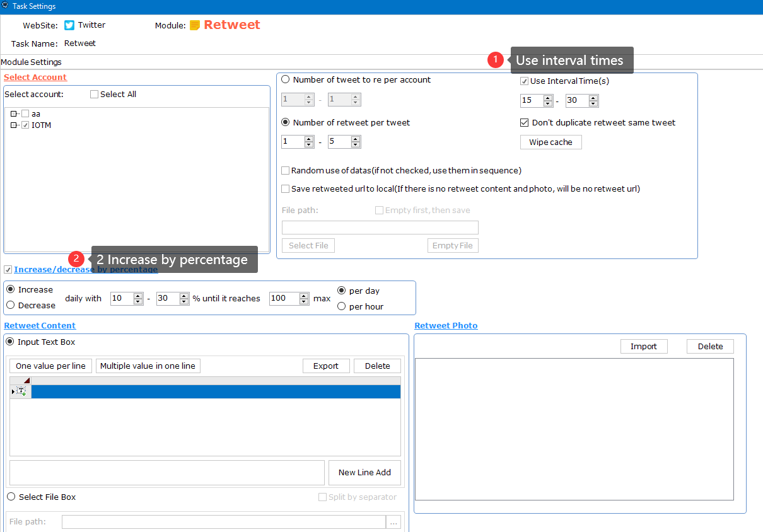The width and height of the screenshot is (763, 532).
Task: Click the max reach field showing 100
Action: coord(284,299)
